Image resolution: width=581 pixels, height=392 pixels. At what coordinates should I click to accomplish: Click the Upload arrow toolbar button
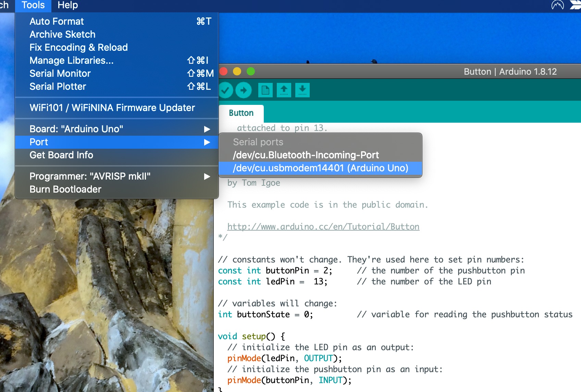[244, 90]
